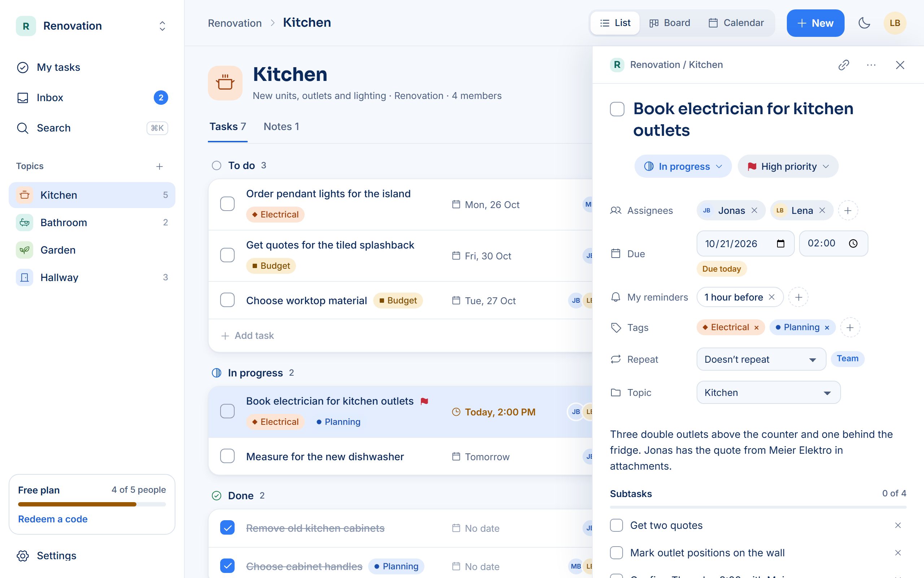The width and height of the screenshot is (924, 578).
Task: Open the Bathroom topic in the sidebar
Action: pyautogui.click(x=92, y=223)
